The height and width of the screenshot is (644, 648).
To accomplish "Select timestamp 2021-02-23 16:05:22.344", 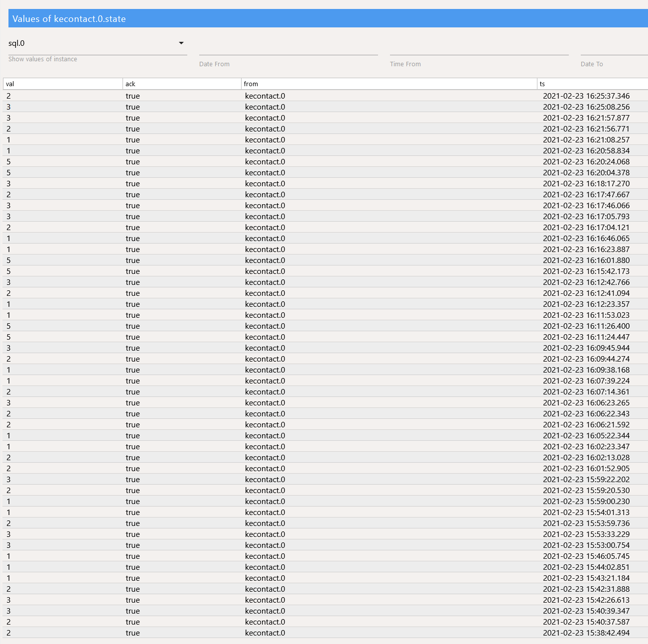I will pyautogui.click(x=586, y=436).
